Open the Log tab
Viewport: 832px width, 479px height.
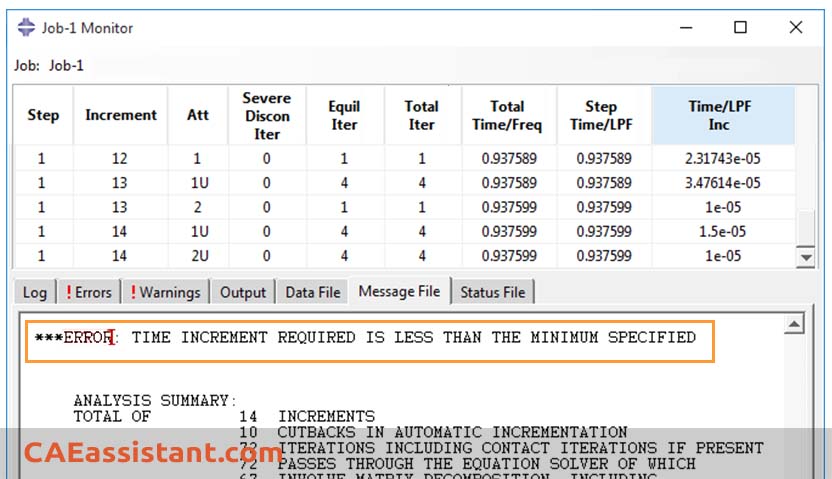[34, 292]
